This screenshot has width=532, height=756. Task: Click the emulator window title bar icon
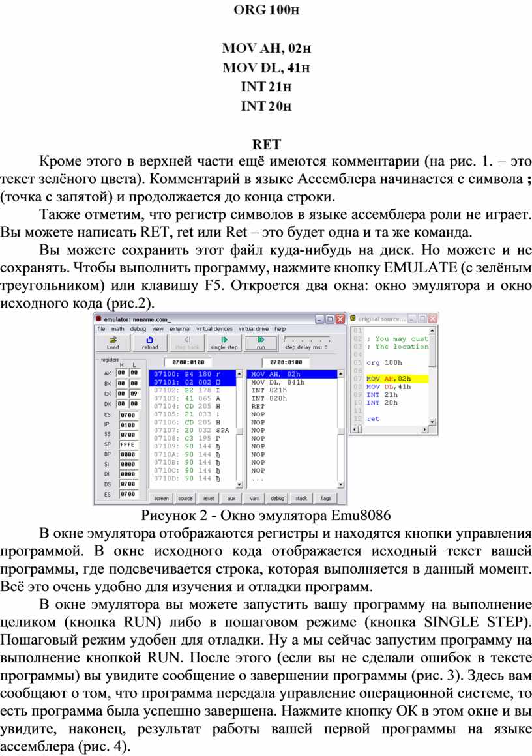point(98,319)
